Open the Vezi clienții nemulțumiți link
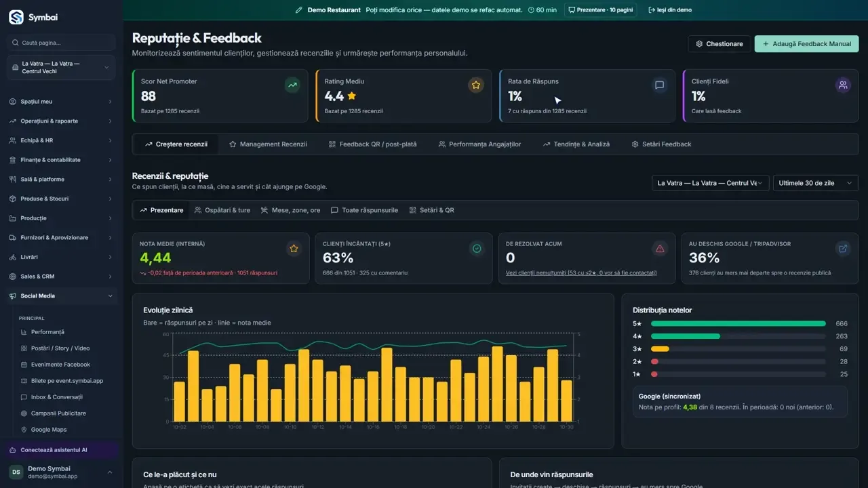The height and width of the screenshot is (488, 868). point(581,273)
